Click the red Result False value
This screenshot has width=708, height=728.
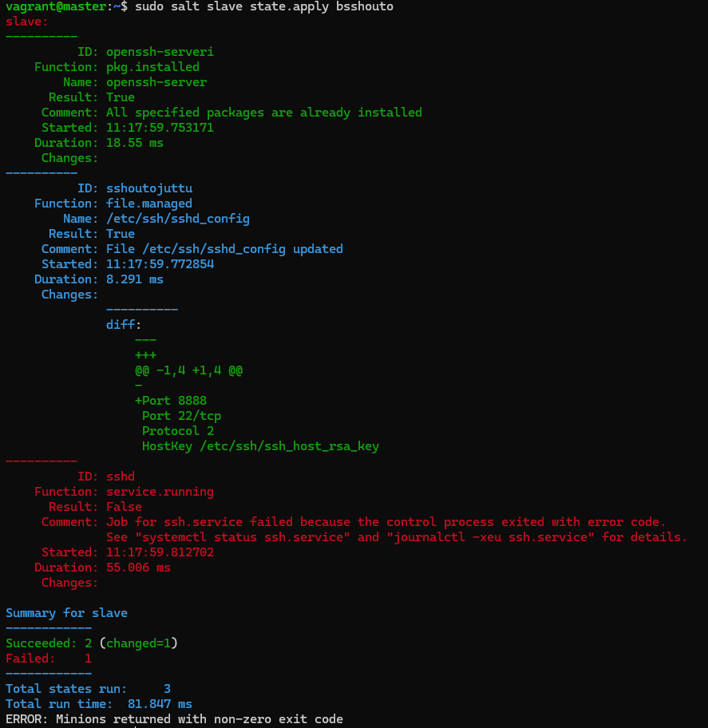click(124, 507)
